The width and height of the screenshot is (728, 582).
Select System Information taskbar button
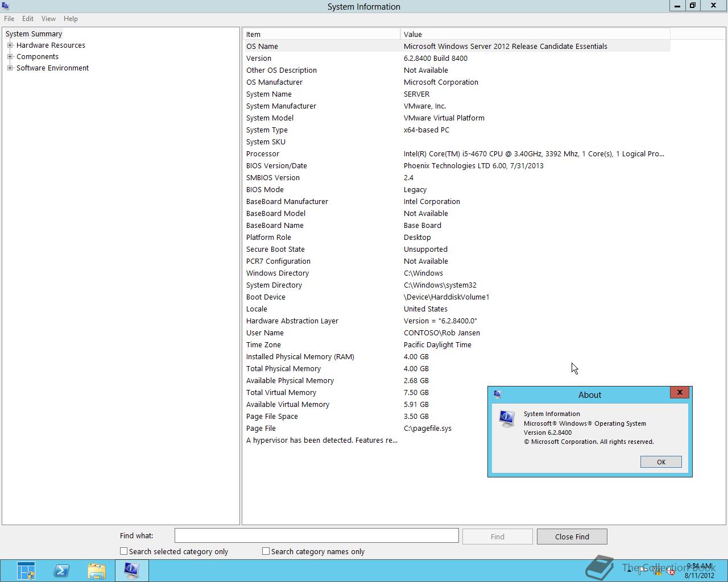click(132, 571)
